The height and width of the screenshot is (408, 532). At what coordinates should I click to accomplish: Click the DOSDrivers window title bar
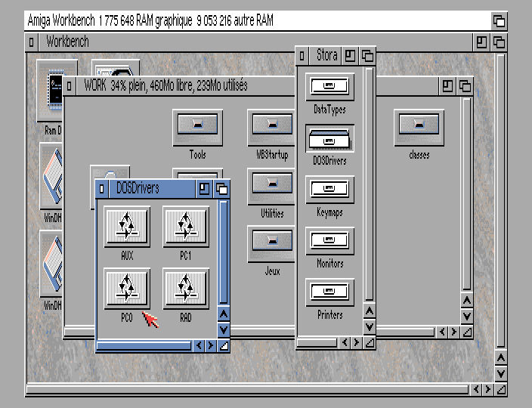pos(152,189)
